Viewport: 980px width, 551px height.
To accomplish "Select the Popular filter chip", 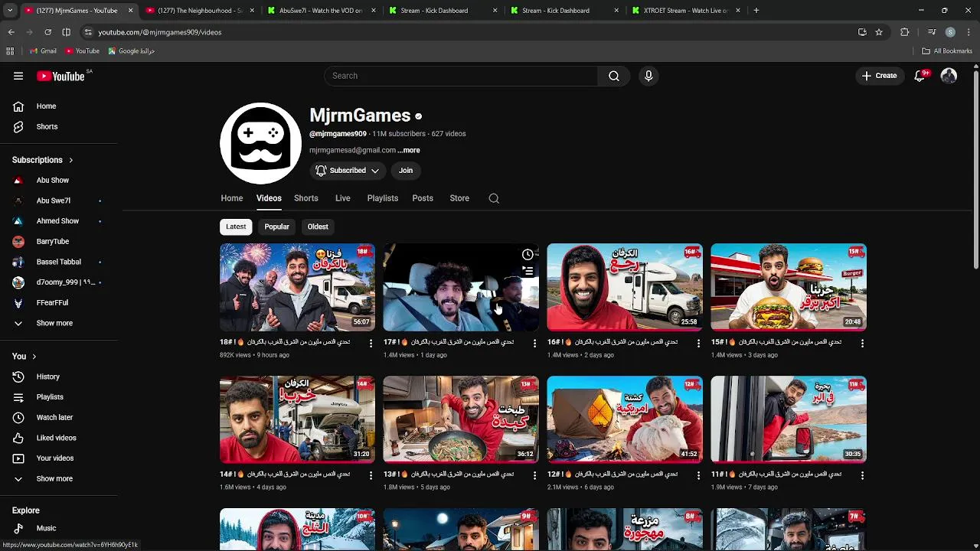I will [x=276, y=227].
